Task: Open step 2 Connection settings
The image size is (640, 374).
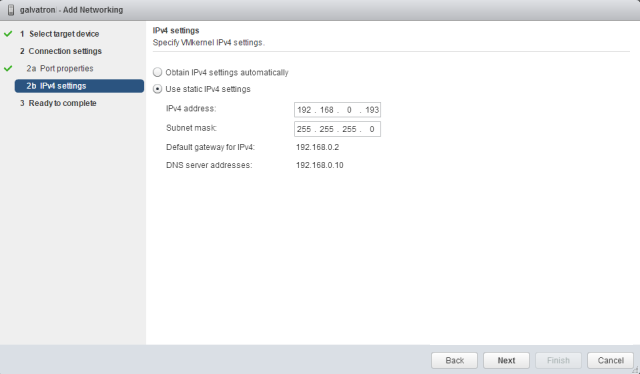Action: pyautogui.click(x=61, y=51)
